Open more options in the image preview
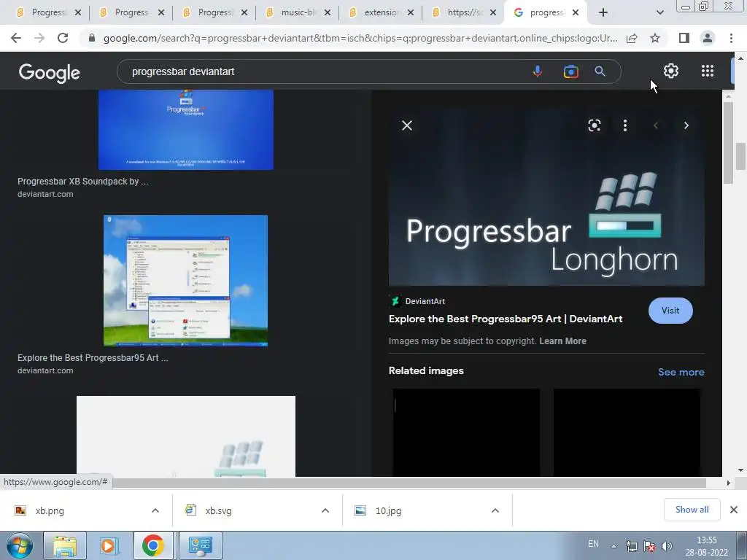The height and width of the screenshot is (560, 747). [625, 125]
